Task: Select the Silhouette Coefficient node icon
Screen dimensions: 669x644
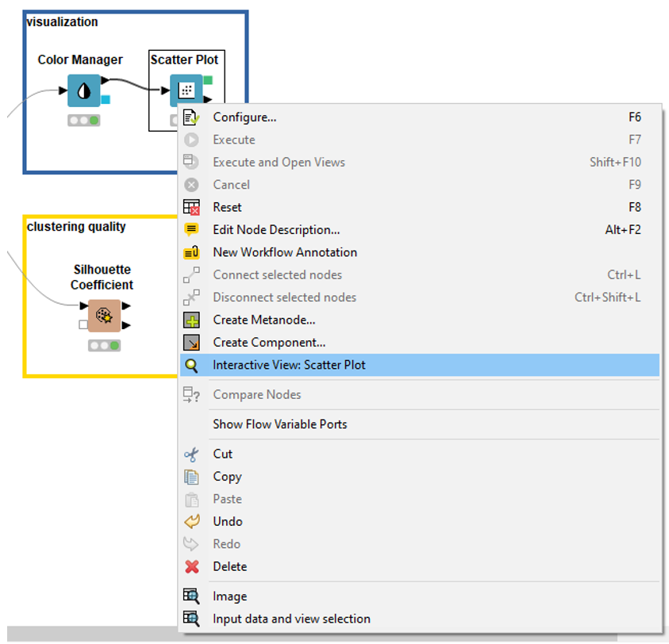Action: (106, 315)
